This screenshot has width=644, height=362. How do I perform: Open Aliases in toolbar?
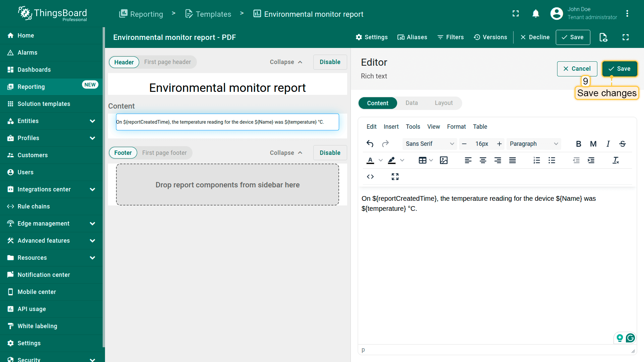point(412,37)
